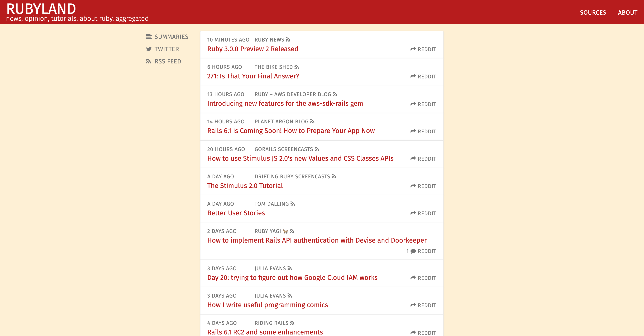Click share arrow for Better User Stories
644x336 pixels.
(413, 213)
